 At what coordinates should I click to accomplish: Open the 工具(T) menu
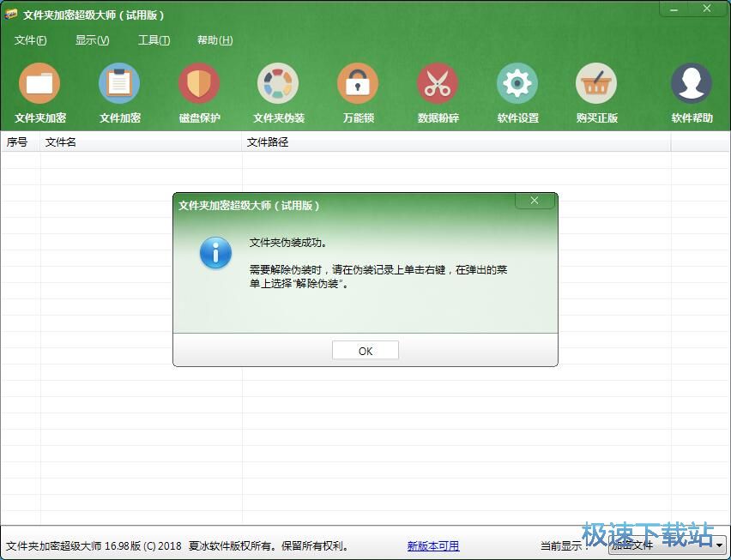[154, 40]
